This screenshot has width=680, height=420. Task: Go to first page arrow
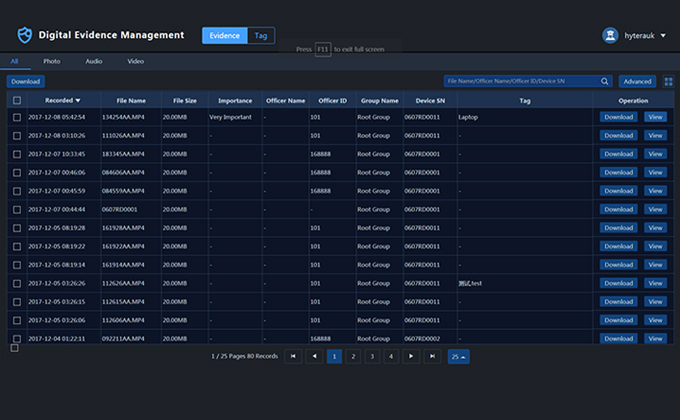pyautogui.click(x=293, y=357)
